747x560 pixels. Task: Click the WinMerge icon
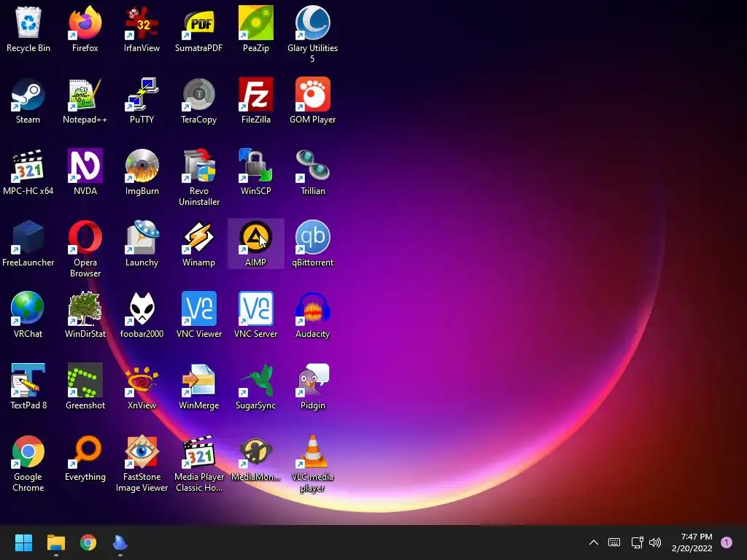[x=198, y=380]
